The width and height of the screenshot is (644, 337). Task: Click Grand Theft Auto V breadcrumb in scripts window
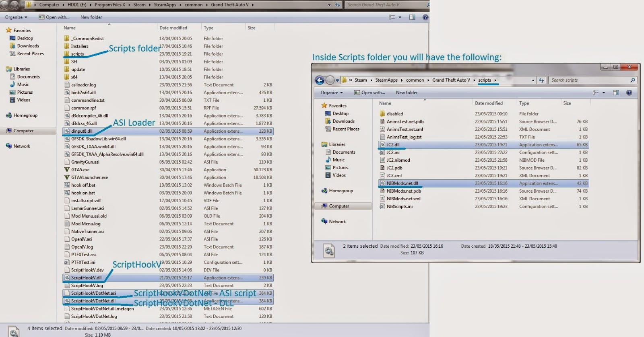451,80
